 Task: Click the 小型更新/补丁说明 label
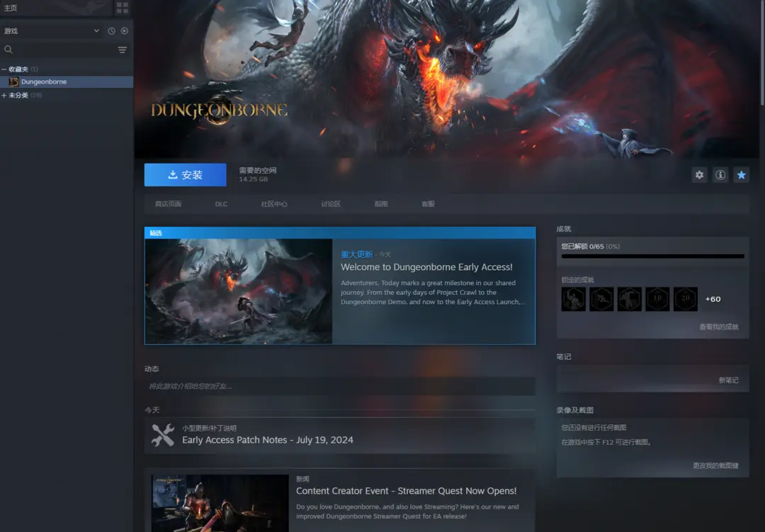[x=209, y=428]
